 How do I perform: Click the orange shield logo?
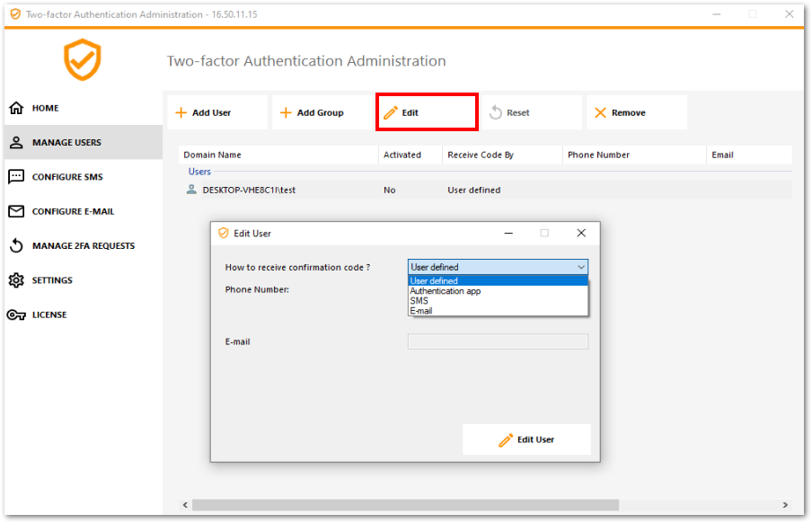tap(84, 60)
